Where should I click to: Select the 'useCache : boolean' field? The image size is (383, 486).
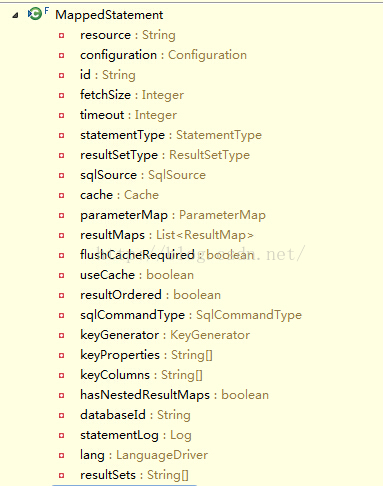tap(137, 275)
